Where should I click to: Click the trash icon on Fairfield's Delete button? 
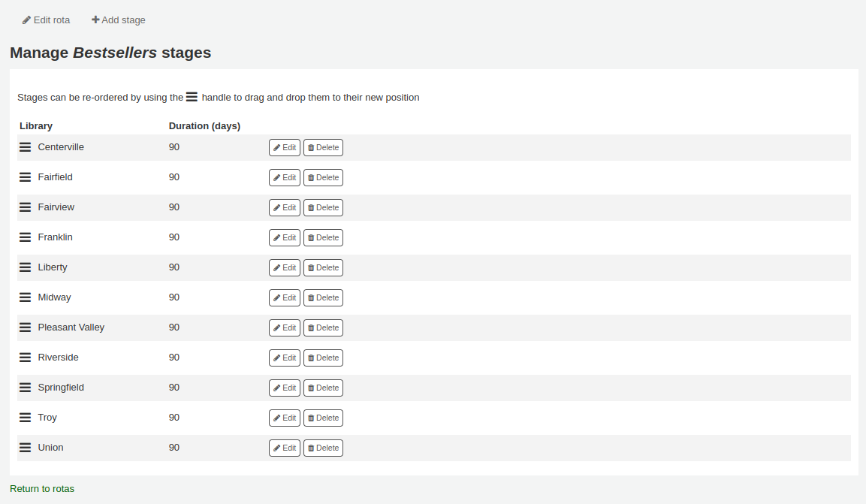click(x=310, y=177)
